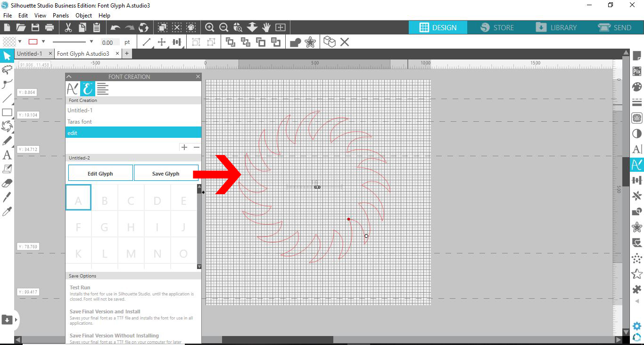This screenshot has height=345, width=644.
Task: Open the font paragraph settings tab
Action: pyautogui.click(x=102, y=88)
